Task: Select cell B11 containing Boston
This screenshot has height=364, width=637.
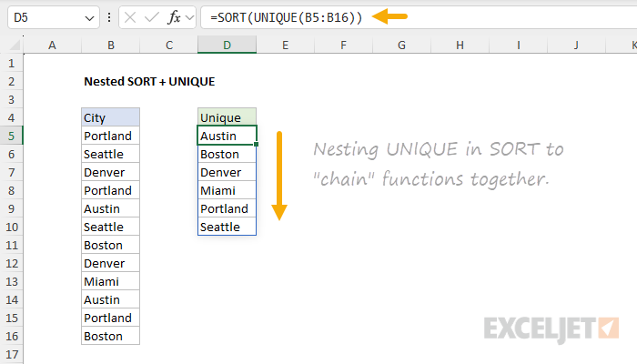Action: point(110,246)
